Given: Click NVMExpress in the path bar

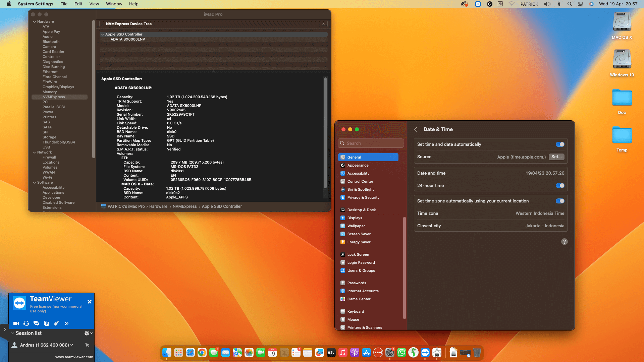Looking at the screenshot, I should (x=184, y=206).
